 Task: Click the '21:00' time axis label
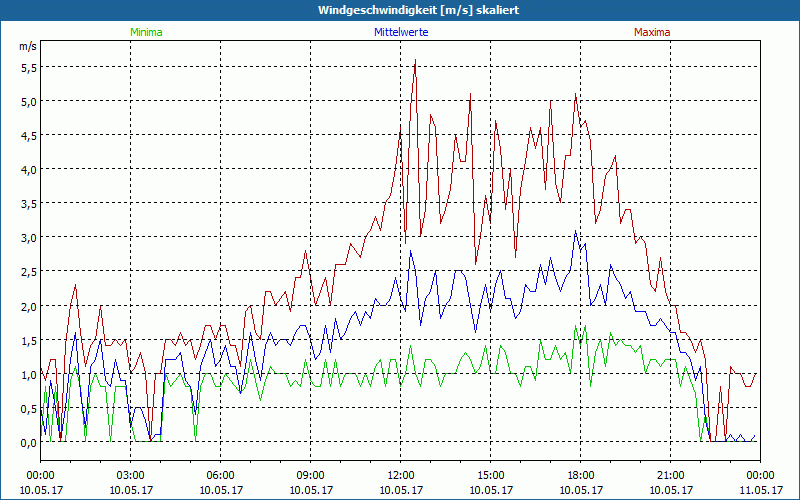click(670, 476)
